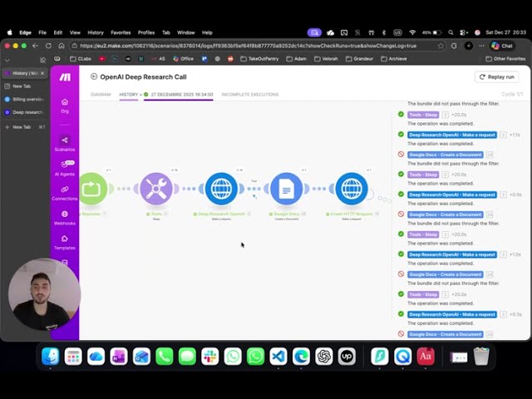Open Scenarios in the sidebar

click(x=65, y=144)
